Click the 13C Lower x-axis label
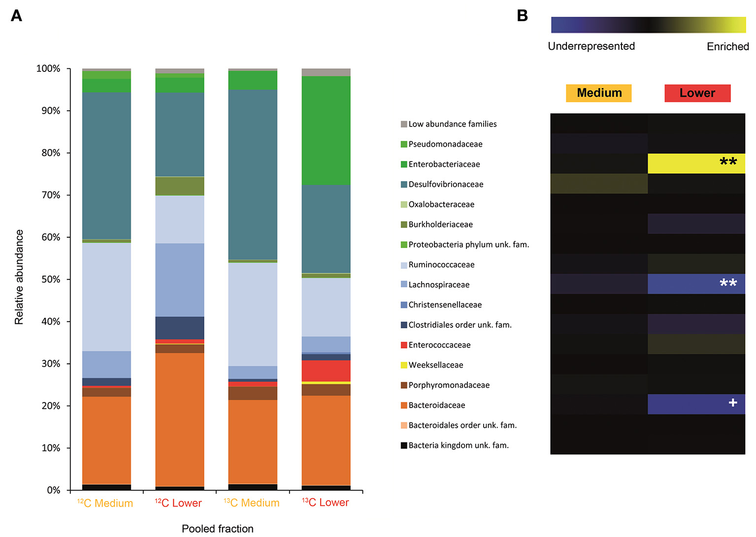 325,503
